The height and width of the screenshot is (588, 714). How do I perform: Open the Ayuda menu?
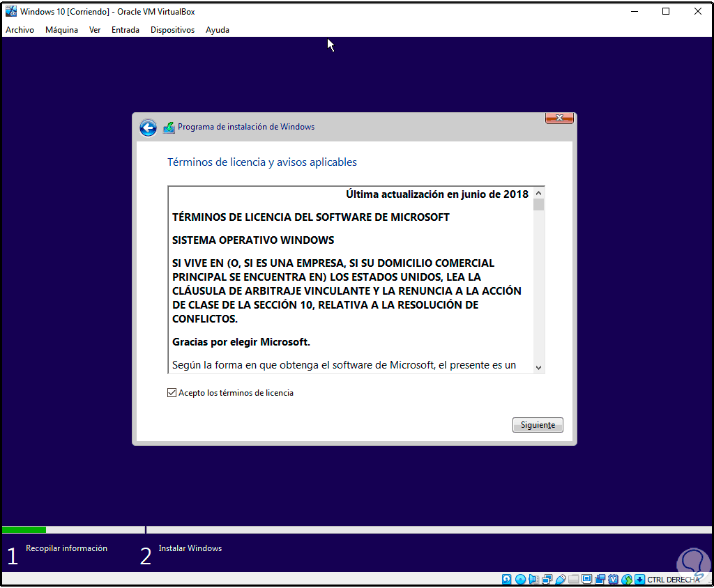point(218,30)
